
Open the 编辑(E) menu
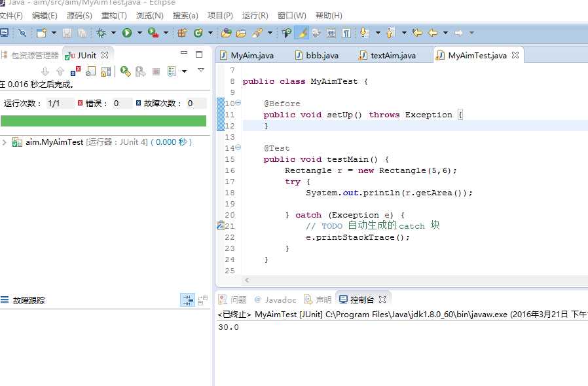tap(45, 15)
